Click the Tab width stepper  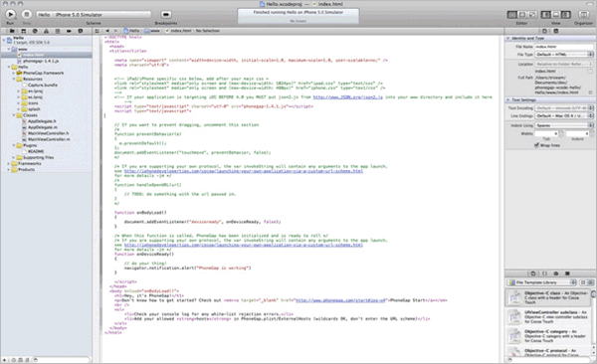coord(560,133)
